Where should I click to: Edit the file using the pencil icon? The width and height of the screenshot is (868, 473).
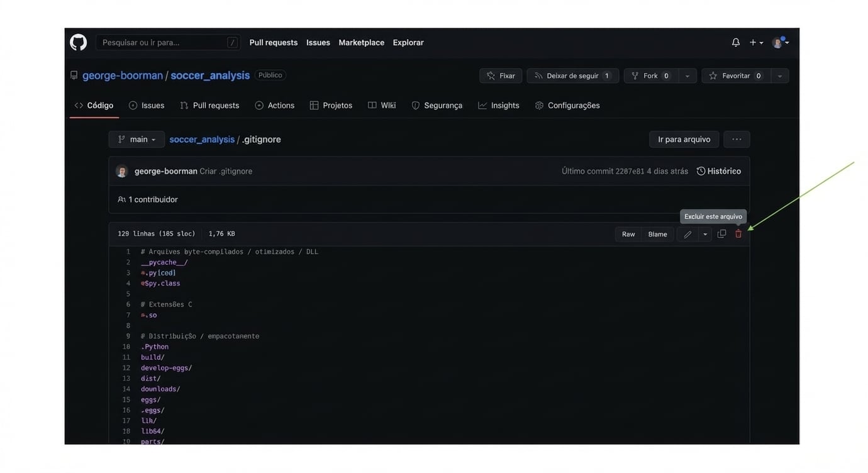tap(687, 234)
